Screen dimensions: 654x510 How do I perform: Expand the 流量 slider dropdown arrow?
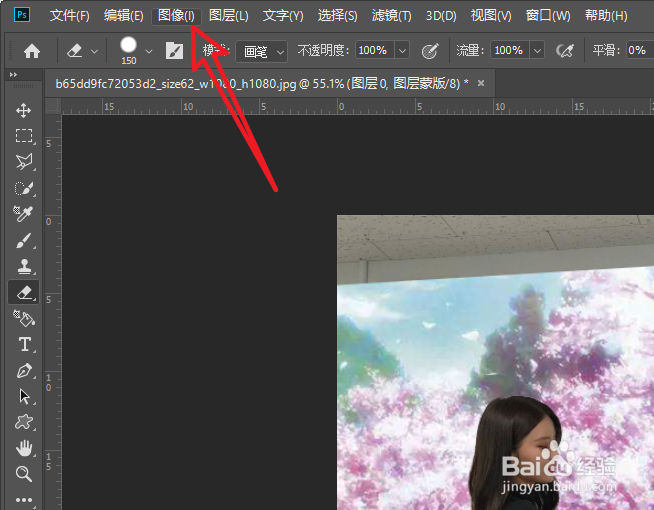click(537, 50)
